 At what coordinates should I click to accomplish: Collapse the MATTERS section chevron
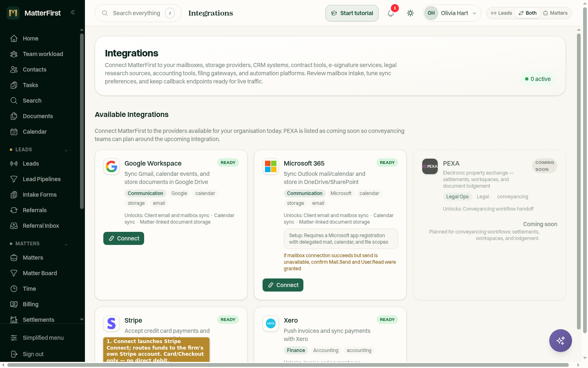point(66,244)
